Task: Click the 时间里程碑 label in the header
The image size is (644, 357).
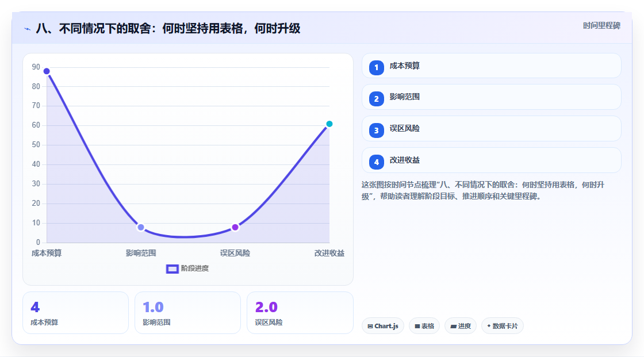Action: point(601,25)
